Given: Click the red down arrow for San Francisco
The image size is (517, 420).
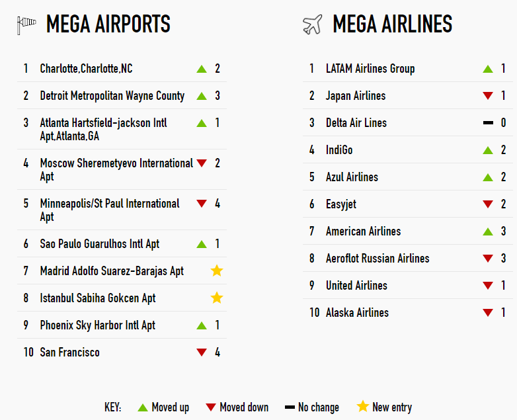Looking at the screenshot, I should point(202,353).
